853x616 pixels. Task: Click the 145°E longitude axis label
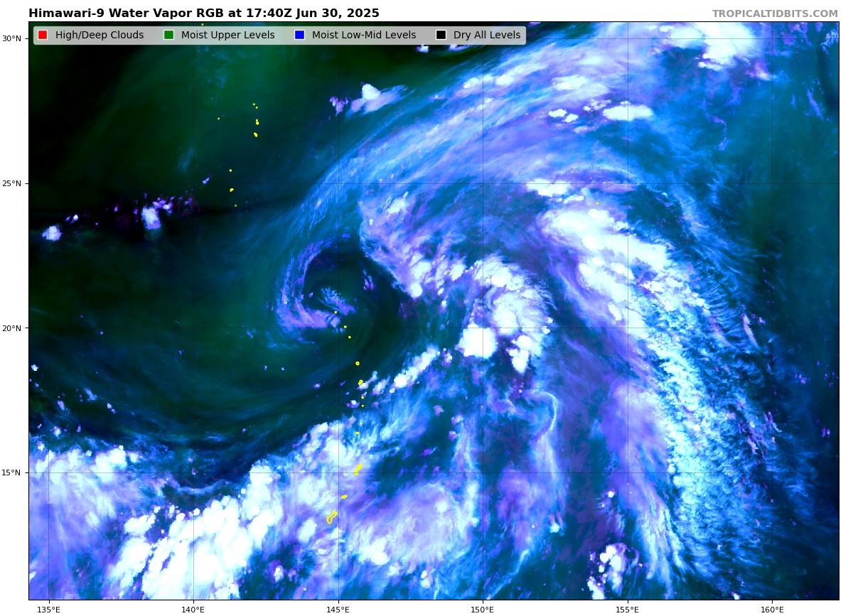click(x=338, y=609)
